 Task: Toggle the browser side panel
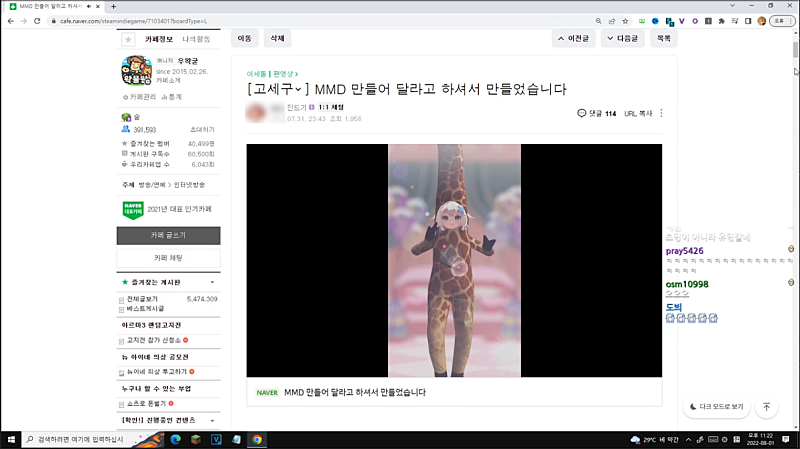[x=748, y=21]
